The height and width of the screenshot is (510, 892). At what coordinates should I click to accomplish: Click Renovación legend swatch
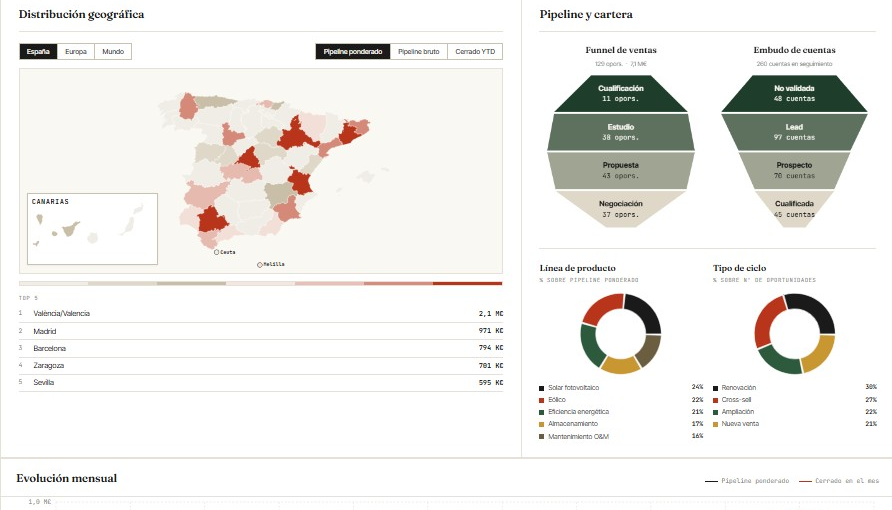716,388
